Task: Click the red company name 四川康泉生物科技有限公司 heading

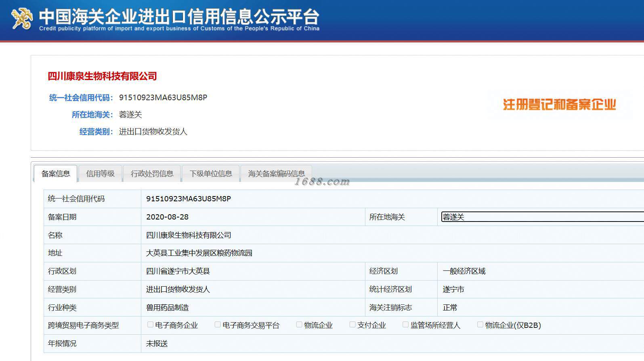Action: (x=102, y=76)
